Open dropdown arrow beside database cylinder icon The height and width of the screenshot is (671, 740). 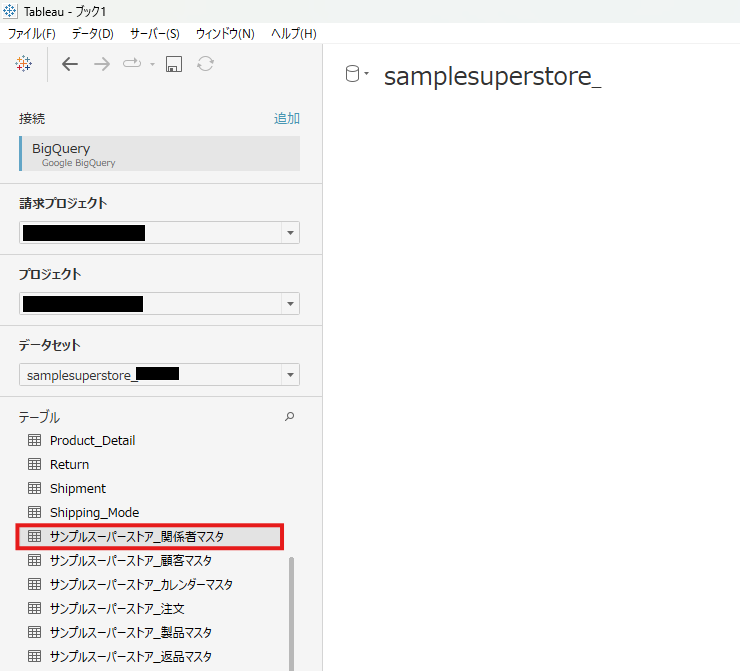click(366, 73)
